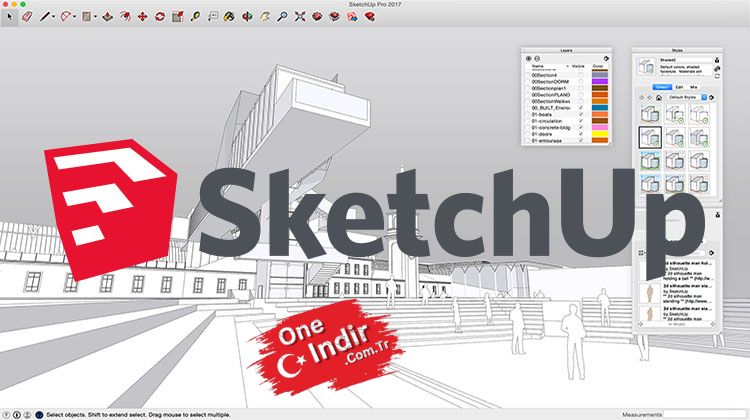Click the Visible column header in Layers
The width and height of the screenshot is (750, 420).
pos(578,66)
